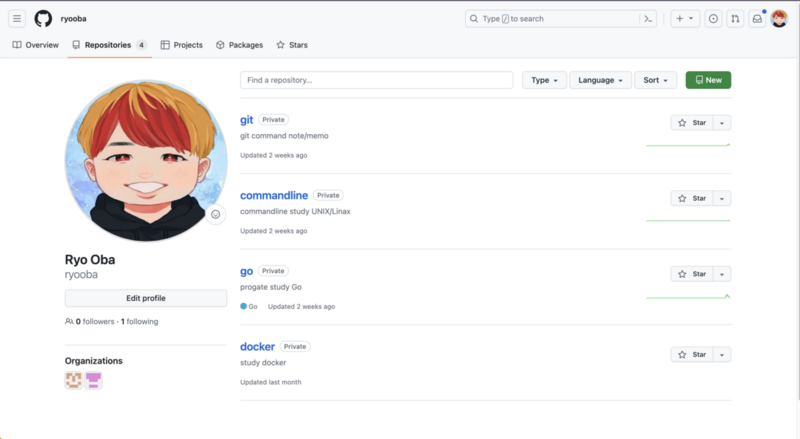
Task: Go to the GitHub homepage via Octocat logo
Action: click(43, 19)
